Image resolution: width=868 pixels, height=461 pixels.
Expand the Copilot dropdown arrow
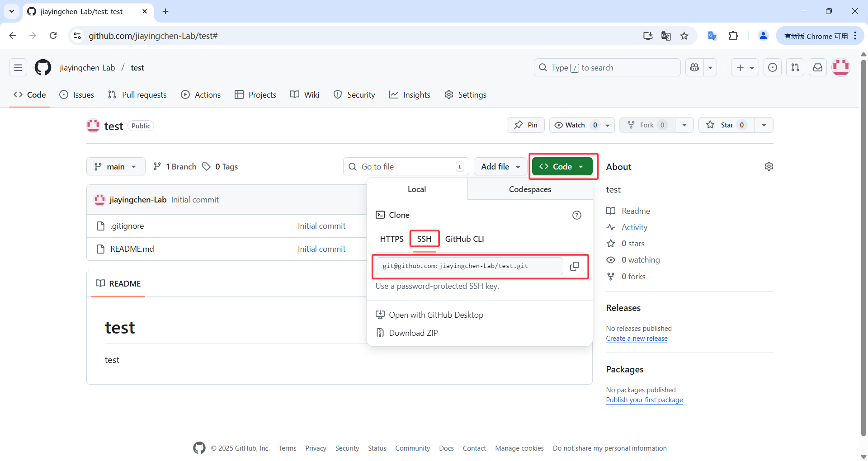[x=710, y=68]
